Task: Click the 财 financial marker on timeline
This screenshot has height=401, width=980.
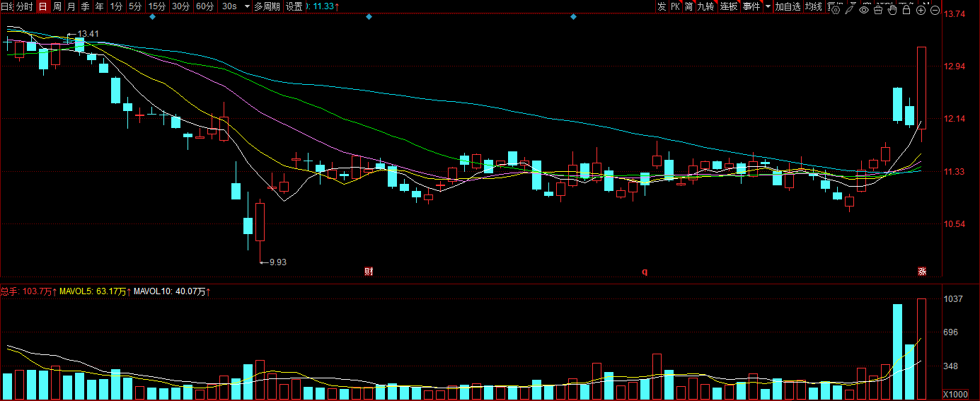Action: 369,271
